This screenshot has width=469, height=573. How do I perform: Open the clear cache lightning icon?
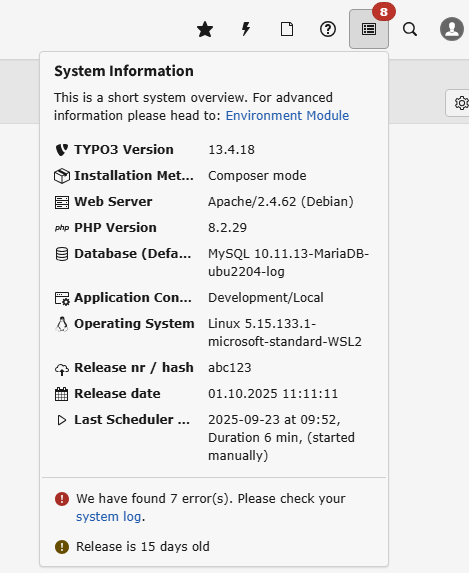[x=246, y=29]
